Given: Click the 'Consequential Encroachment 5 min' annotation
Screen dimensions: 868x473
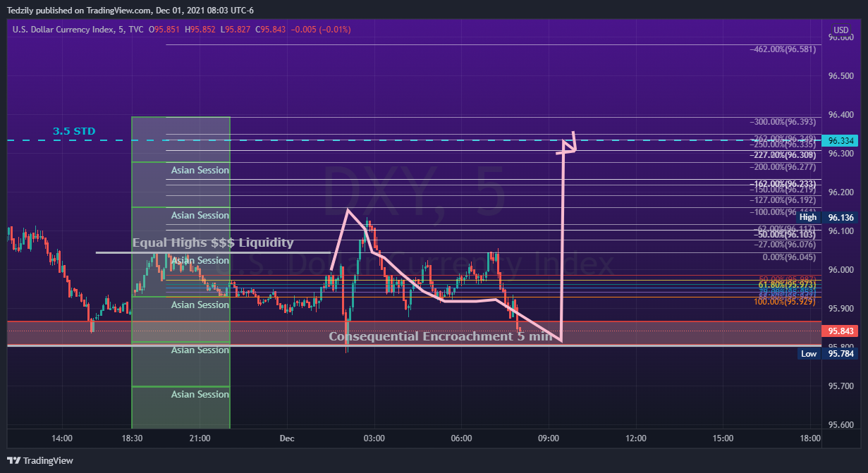Looking at the screenshot, I should (x=441, y=336).
